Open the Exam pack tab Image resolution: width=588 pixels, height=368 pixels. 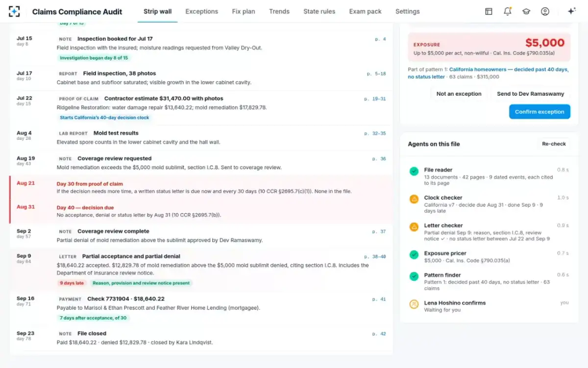pos(365,11)
